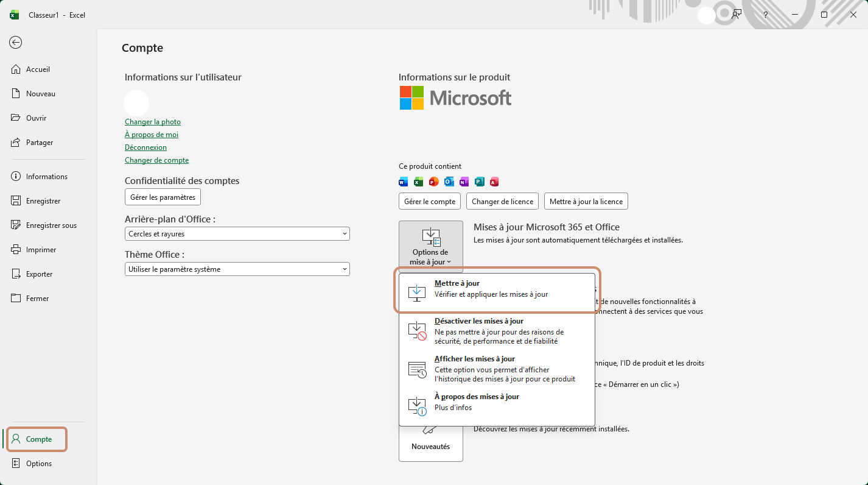Open the À propos de moi link
This screenshot has height=485, width=868.
coord(152,135)
